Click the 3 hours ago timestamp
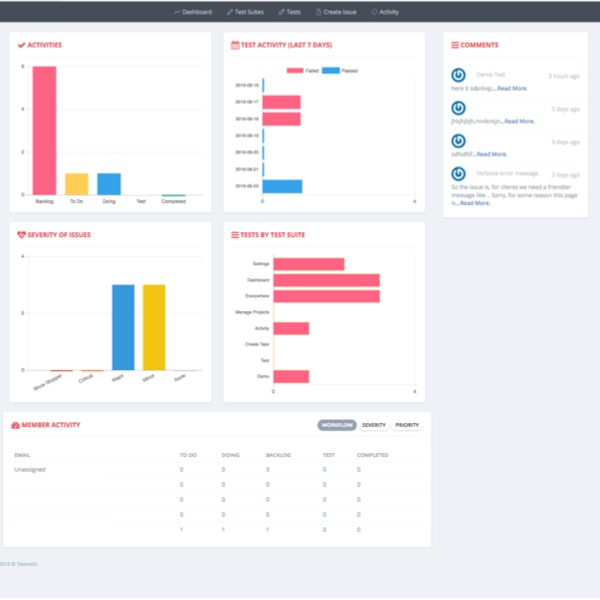The image size is (600, 600). [x=564, y=76]
